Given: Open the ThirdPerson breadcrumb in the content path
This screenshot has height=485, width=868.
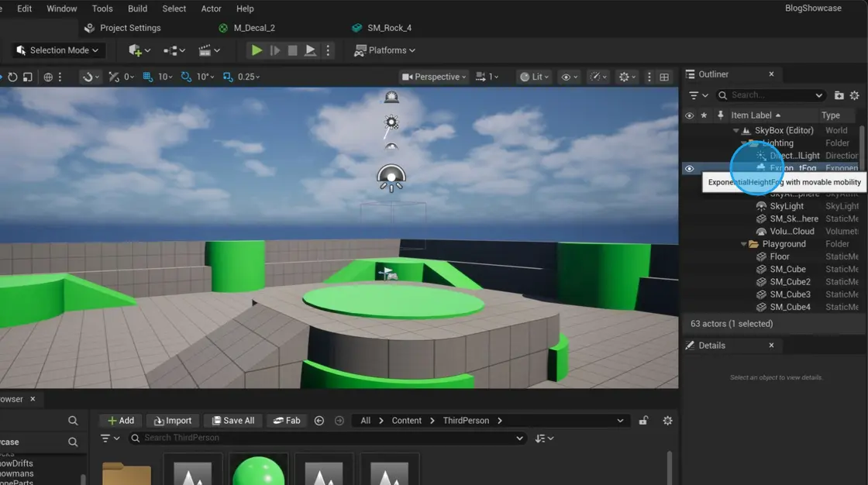Looking at the screenshot, I should pyautogui.click(x=466, y=420).
